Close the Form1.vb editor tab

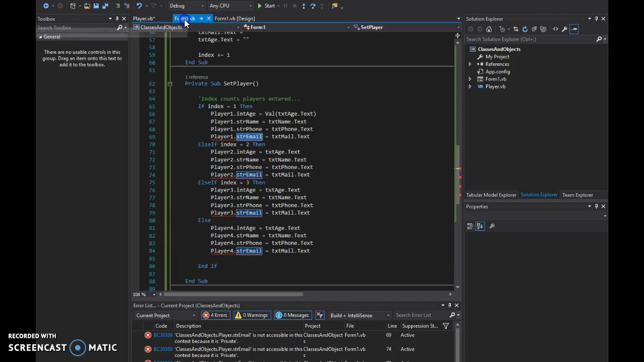click(x=209, y=19)
